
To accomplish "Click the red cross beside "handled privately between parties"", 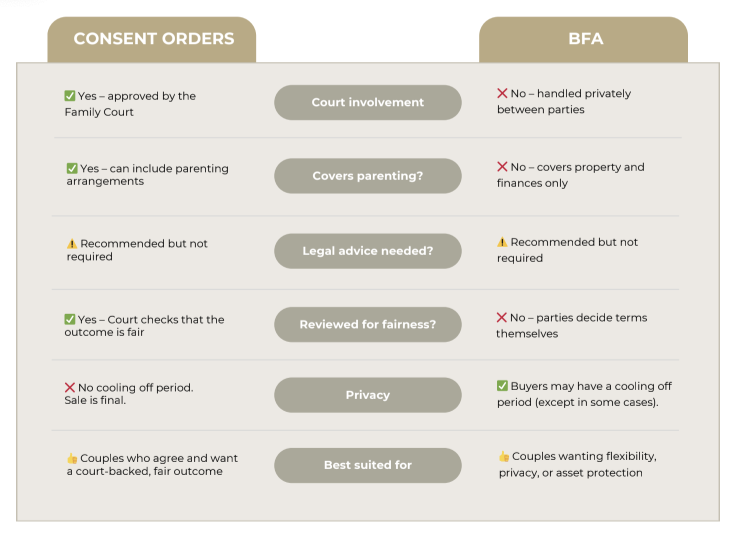I will point(502,93).
